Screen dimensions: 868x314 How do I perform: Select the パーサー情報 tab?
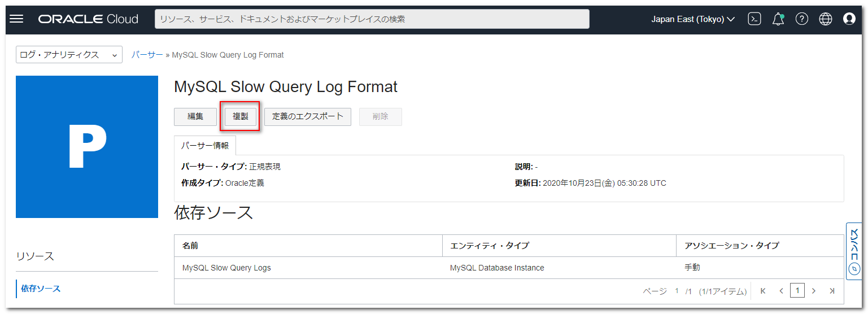[205, 145]
